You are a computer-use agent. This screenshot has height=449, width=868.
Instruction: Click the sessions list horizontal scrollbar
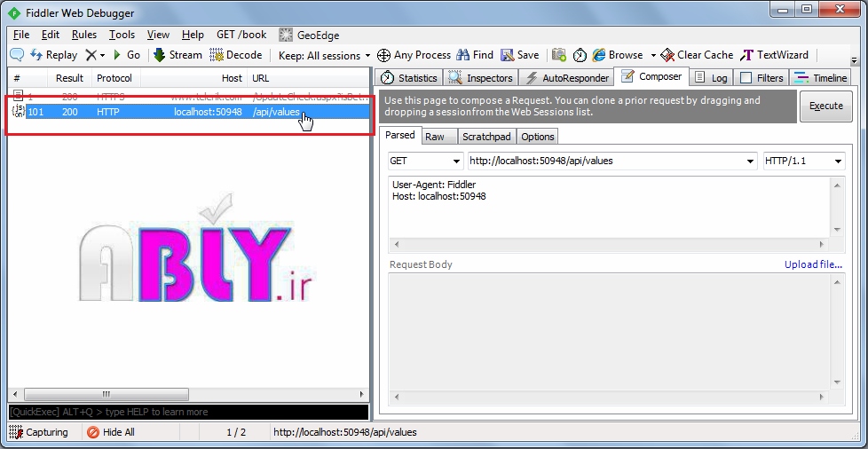tap(107, 394)
